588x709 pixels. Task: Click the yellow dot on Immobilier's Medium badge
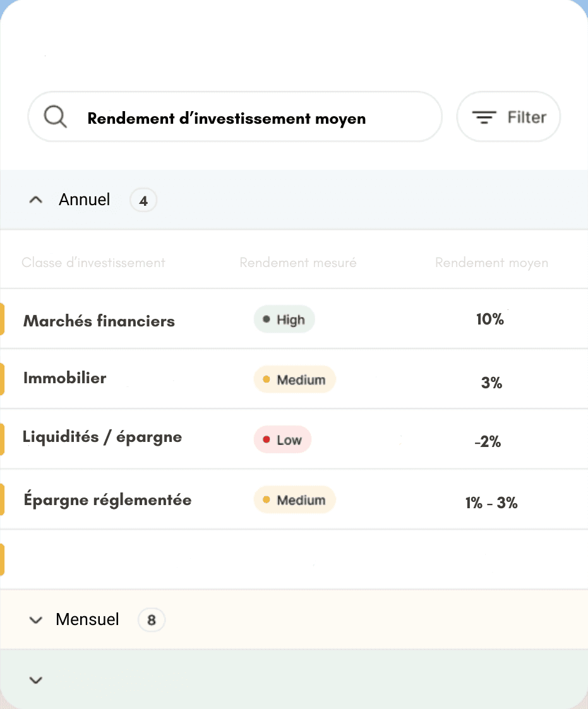coord(267,379)
